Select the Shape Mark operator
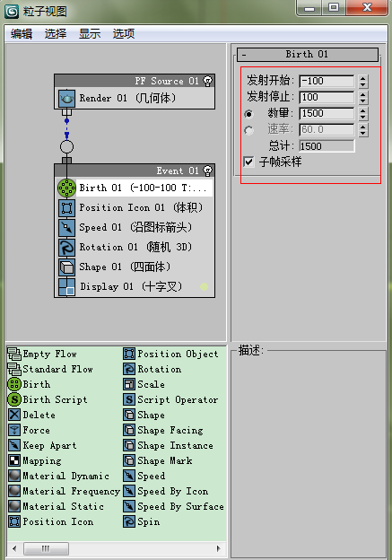The image size is (392, 560). (158, 460)
